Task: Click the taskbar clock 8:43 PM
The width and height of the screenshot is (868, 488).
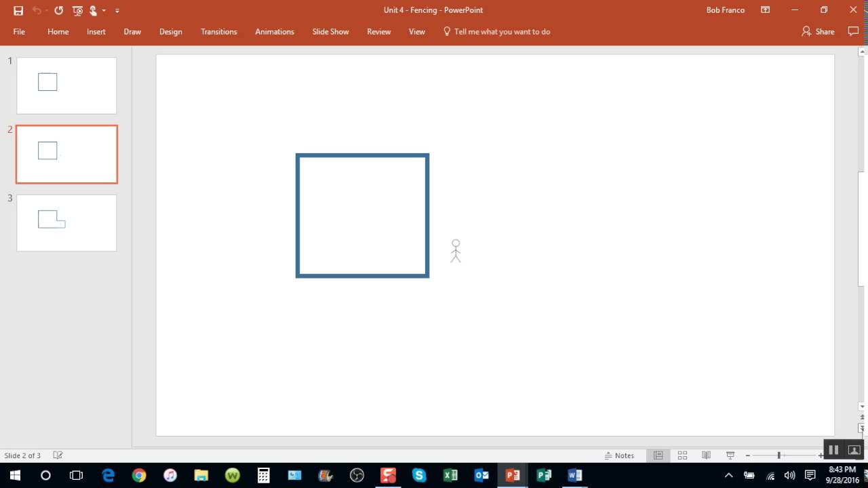Action: [x=842, y=470]
